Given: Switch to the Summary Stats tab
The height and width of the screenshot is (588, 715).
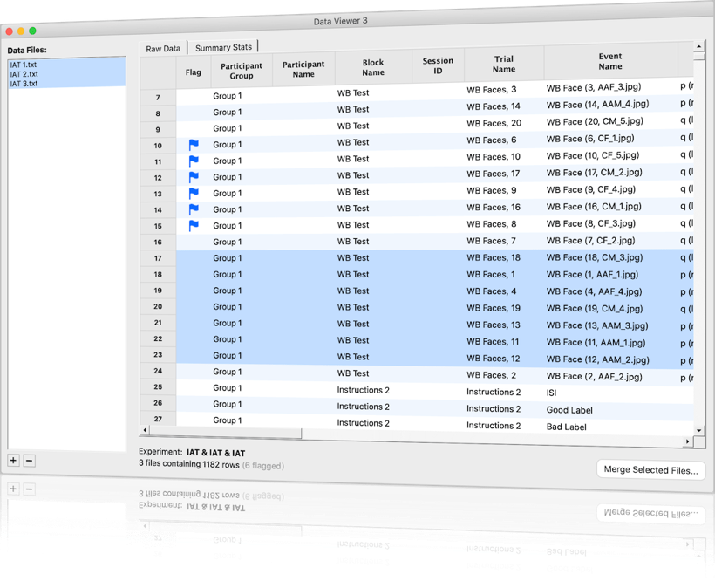Looking at the screenshot, I should click(x=223, y=48).
